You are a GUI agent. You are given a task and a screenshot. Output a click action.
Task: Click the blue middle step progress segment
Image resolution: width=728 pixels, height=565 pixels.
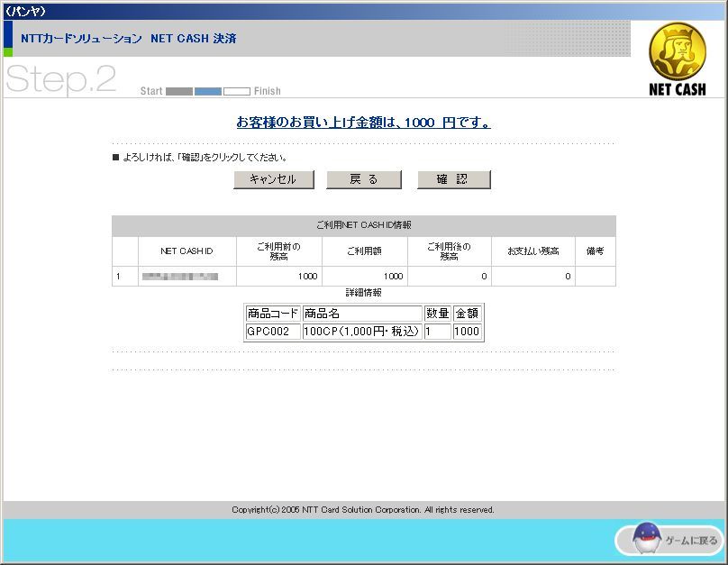click(x=208, y=91)
